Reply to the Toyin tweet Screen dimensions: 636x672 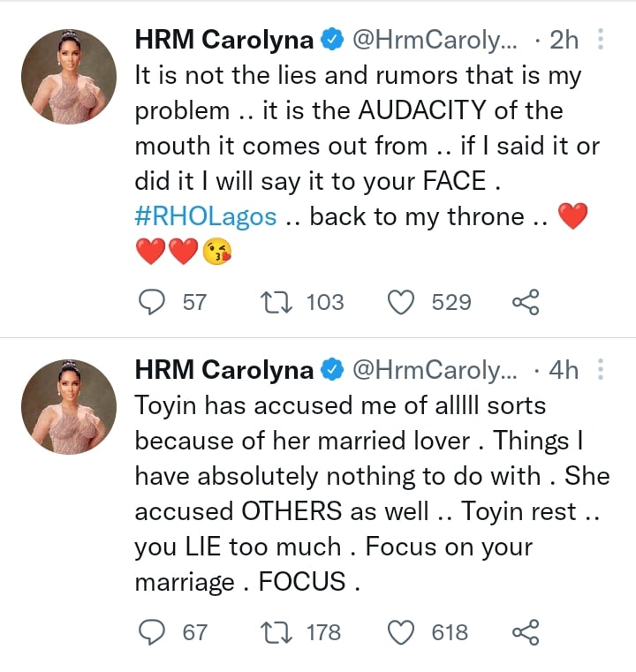(x=155, y=631)
